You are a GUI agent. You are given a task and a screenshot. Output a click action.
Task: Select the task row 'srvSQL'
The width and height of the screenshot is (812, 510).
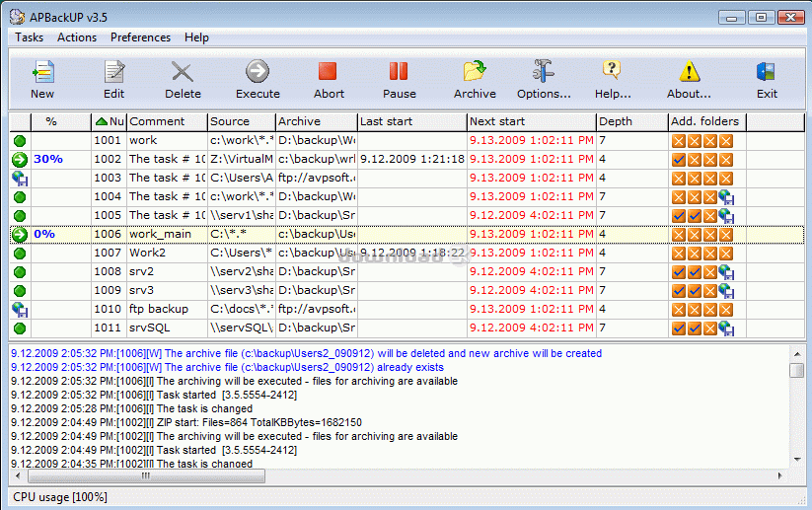(x=407, y=328)
